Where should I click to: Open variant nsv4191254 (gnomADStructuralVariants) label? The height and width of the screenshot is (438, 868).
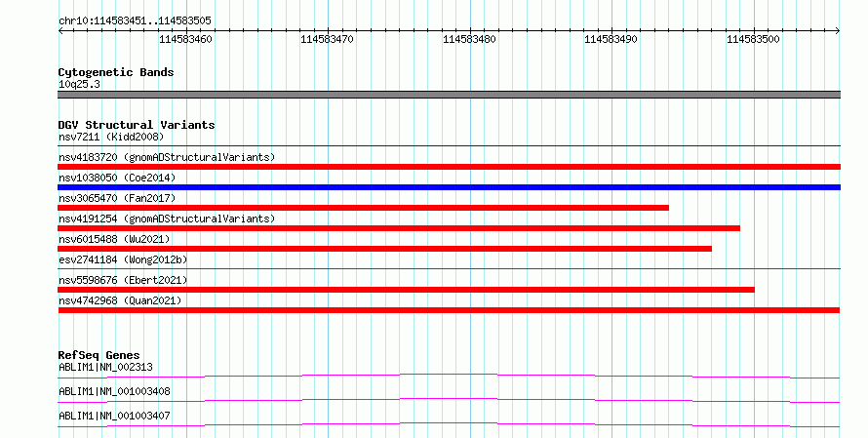point(167,219)
